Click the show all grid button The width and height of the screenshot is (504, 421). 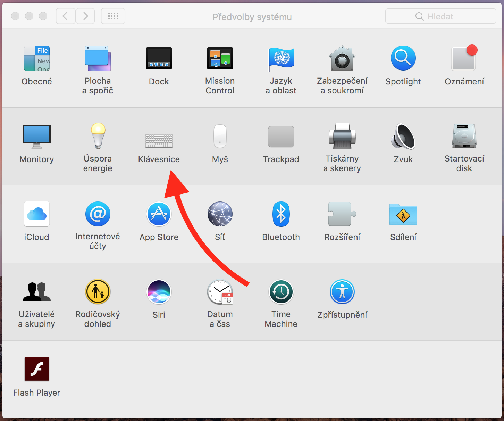(x=113, y=16)
